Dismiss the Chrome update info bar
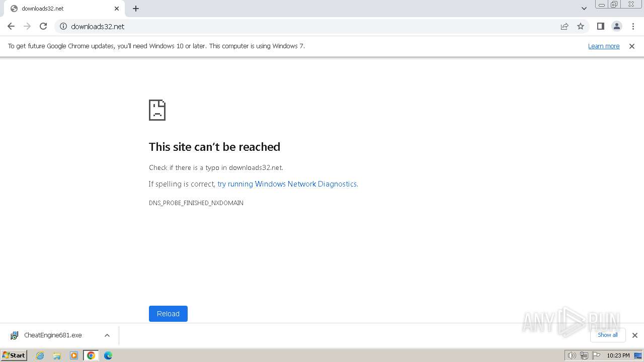The width and height of the screenshot is (644, 362). point(632,46)
